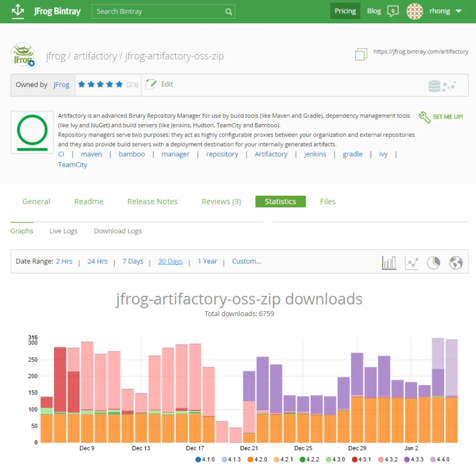Toggle the 4.3.1 legend series
This screenshot has height=472, width=476.
[x=361, y=459]
